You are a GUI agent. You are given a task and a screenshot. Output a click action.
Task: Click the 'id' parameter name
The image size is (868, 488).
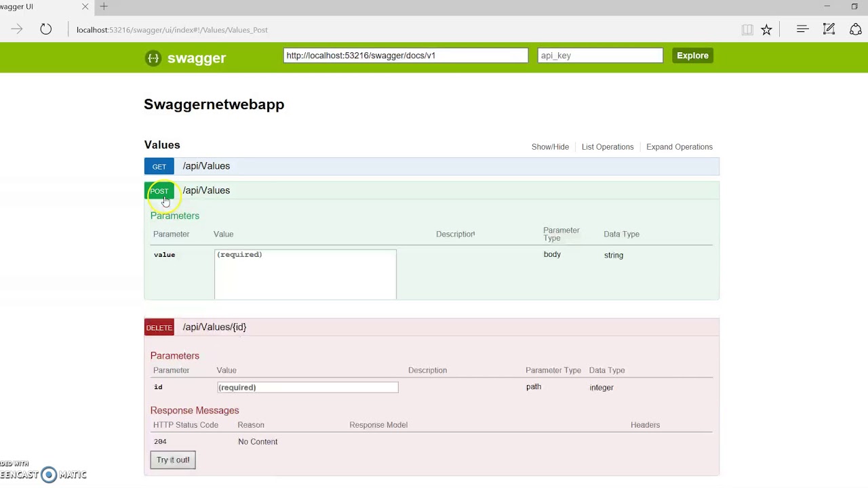coord(158,387)
